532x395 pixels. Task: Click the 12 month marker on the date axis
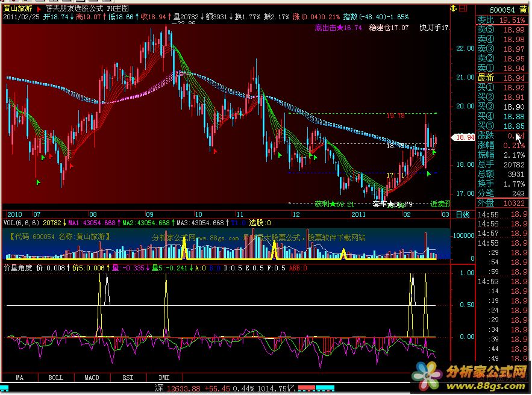(x=296, y=214)
